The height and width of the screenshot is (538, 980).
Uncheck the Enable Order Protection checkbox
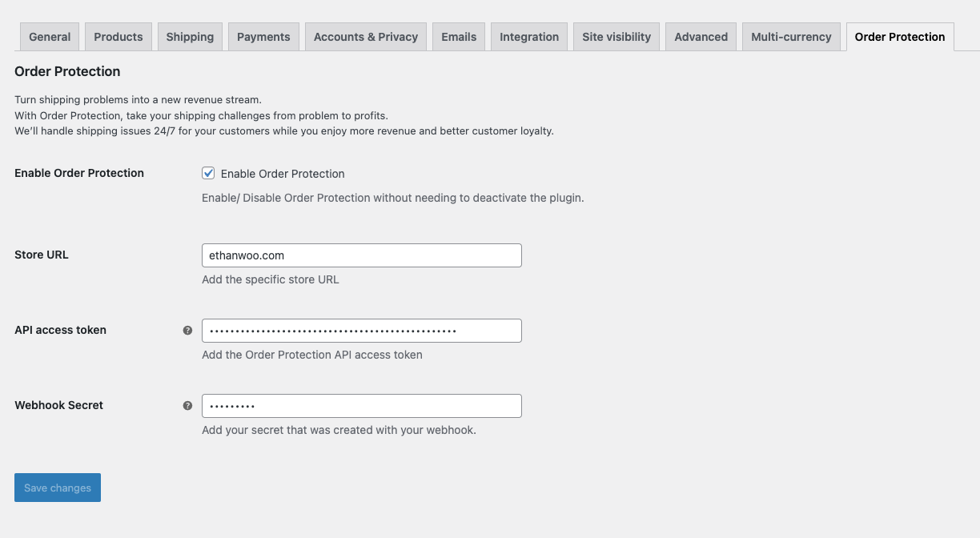click(x=207, y=173)
